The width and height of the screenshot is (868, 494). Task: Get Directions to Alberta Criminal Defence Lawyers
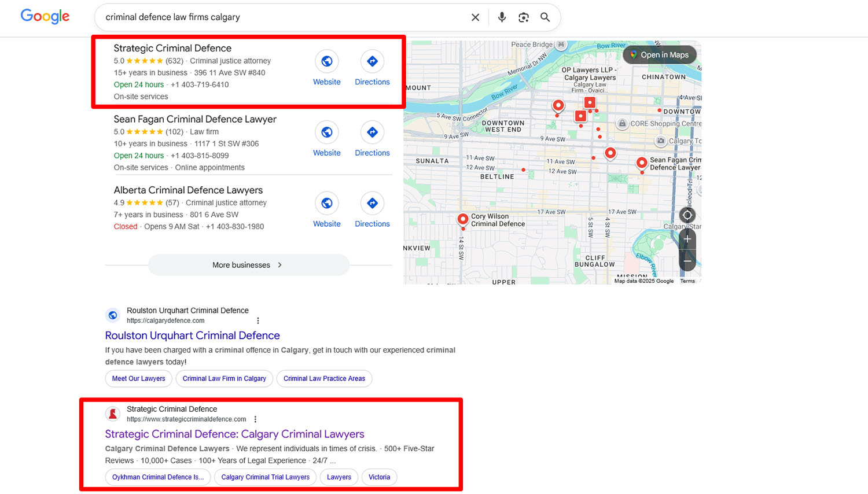[372, 203]
